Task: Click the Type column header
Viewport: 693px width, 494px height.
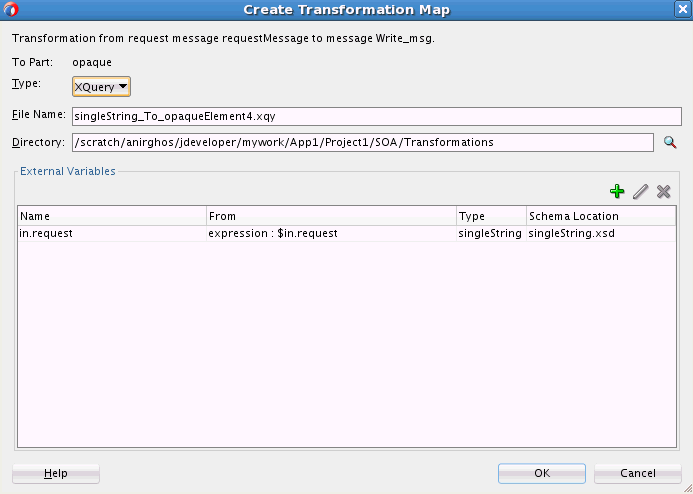Action: (x=491, y=216)
